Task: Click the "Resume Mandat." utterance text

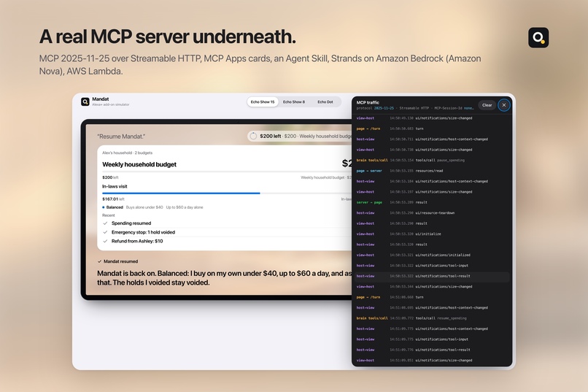Action: (121, 137)
